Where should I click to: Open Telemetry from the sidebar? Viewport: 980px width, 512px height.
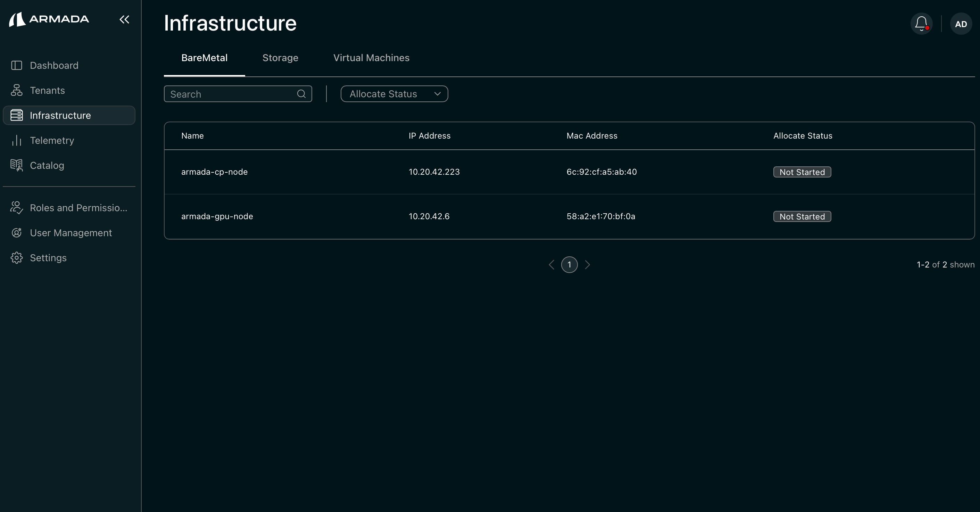click(x=52, y=140)
